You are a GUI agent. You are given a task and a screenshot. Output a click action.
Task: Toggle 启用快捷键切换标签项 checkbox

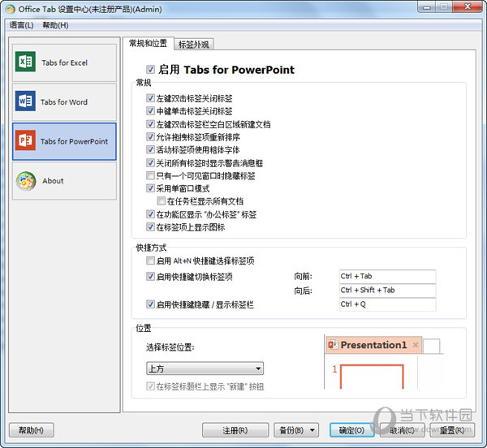coord(150,276)
